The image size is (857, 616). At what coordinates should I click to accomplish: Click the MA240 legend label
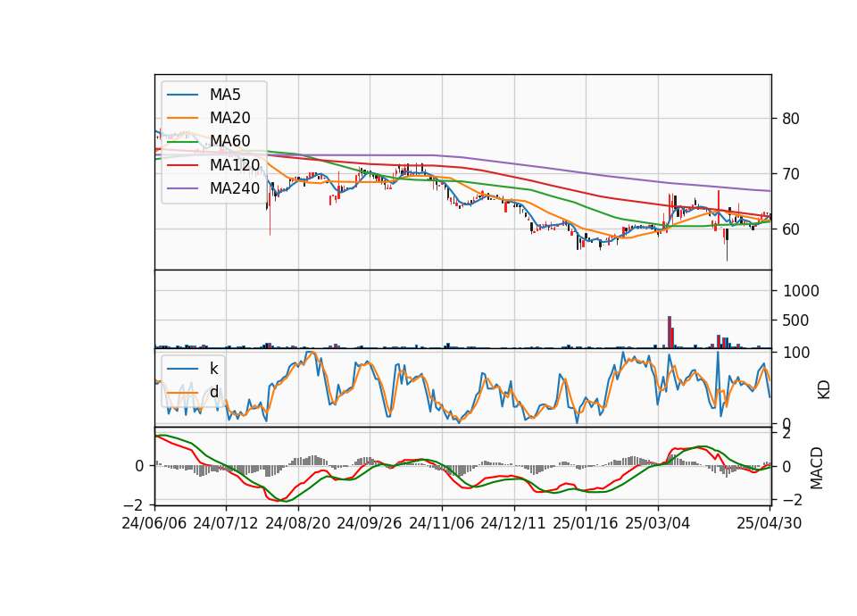click(x=235, y=188)
